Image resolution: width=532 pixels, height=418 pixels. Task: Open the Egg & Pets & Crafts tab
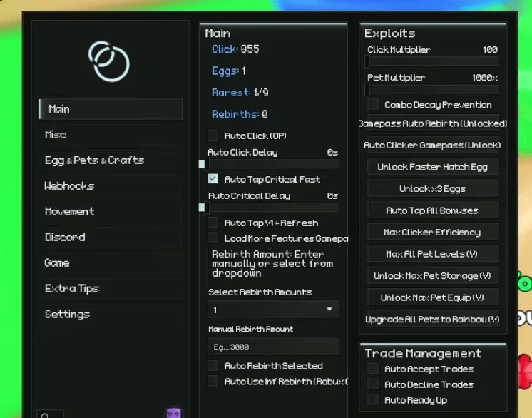(111, 160)
